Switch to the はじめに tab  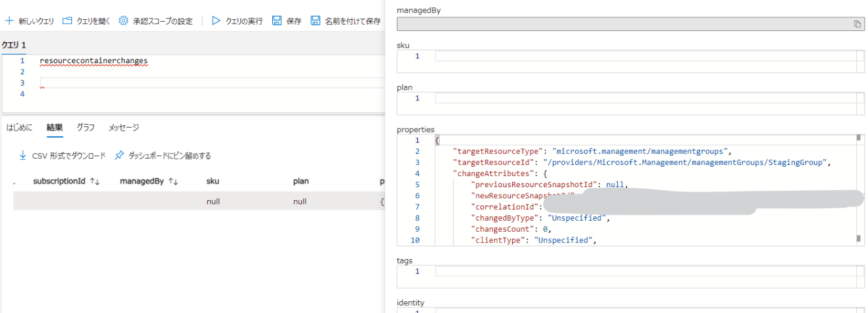coord(19,128)
